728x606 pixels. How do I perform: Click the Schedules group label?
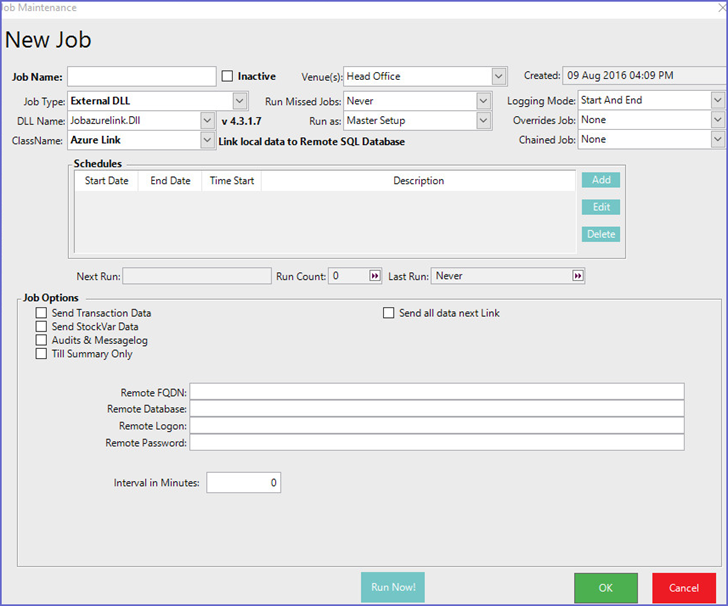[x=98, y=163]
